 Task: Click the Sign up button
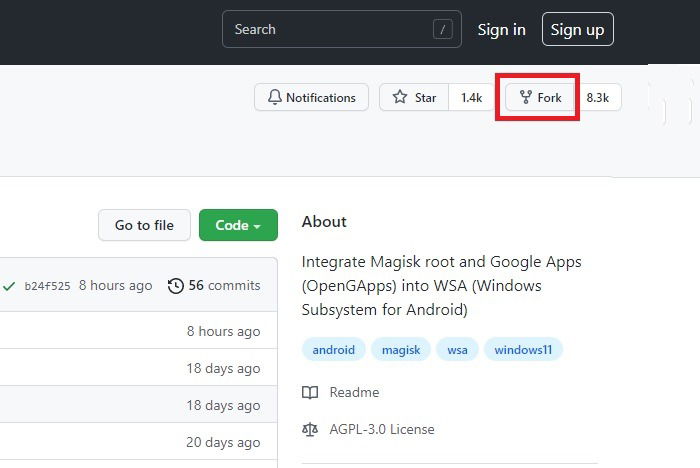tap(578, 29)
